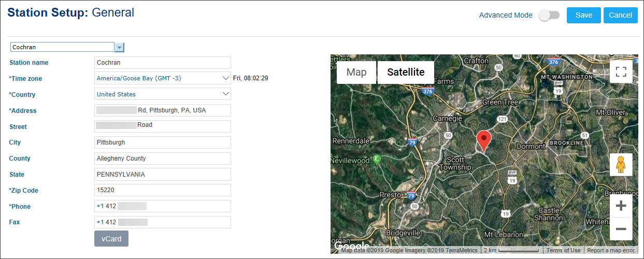Cancel the station setup changes
The image size is (644, 259).
[620, 16]
